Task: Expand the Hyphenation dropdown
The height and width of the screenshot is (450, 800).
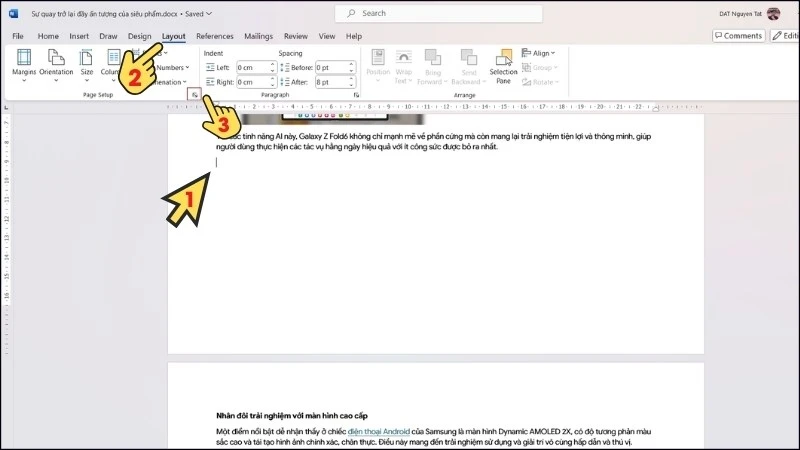Action: click(x=170, y=82)
